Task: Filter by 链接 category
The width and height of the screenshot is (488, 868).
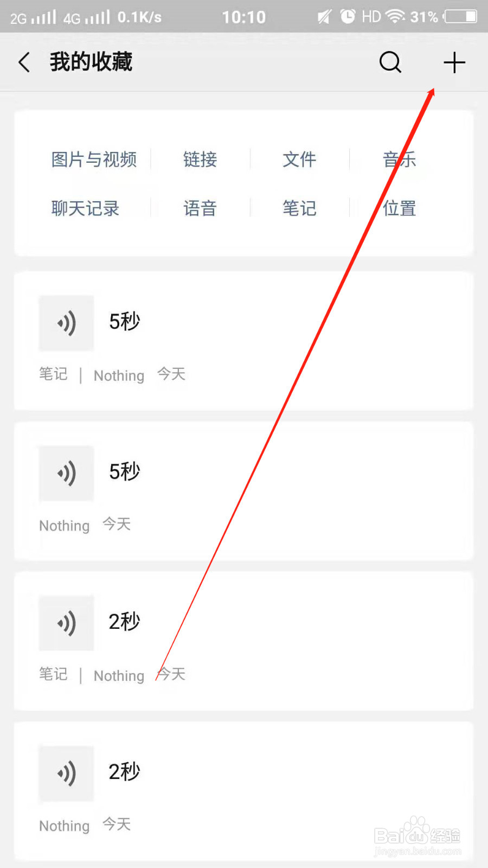Action: click(200, 159)
